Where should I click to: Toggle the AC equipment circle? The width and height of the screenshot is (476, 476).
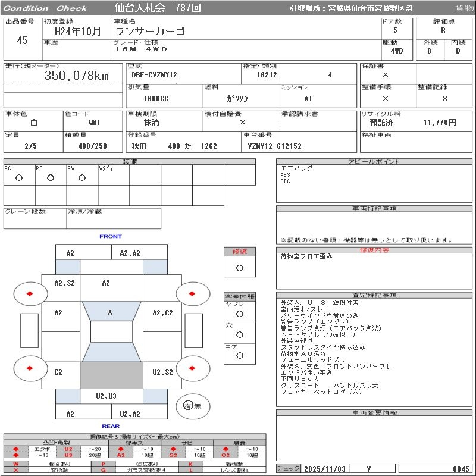click(19, 177)
